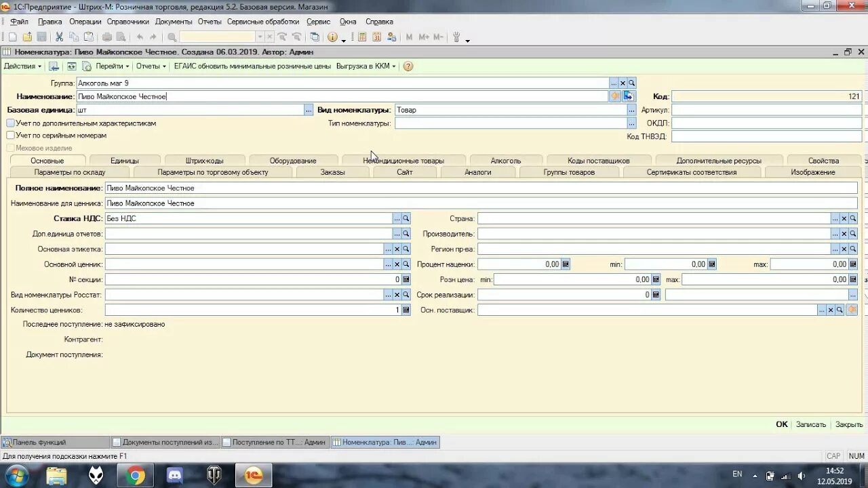The image size is (868, 488).
Task: Click the Open file toolbar icon
Action: 27,37
